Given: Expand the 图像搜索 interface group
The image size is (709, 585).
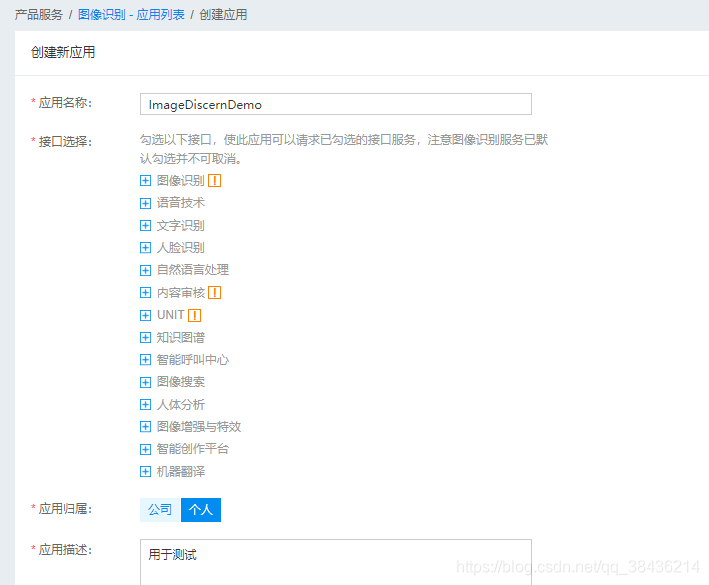Looking at the screenshot, I should [x=145, y=382].
